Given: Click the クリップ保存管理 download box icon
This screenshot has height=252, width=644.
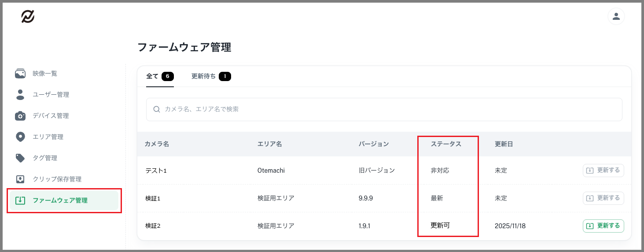Looking at the screenshot, I should pyautogui.click(x=20, y=179).
